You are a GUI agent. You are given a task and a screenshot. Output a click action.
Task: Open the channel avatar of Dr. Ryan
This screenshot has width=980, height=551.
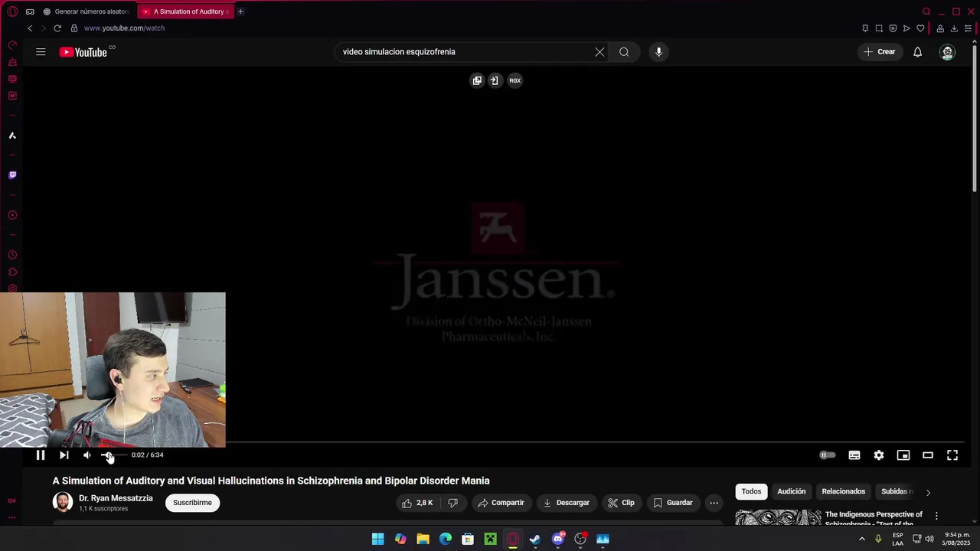point(63,502)
